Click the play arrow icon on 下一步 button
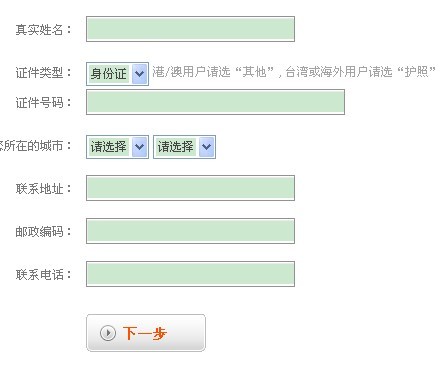Image resolution: width=448 pixels, height=366 pixels. click(108, 333)
